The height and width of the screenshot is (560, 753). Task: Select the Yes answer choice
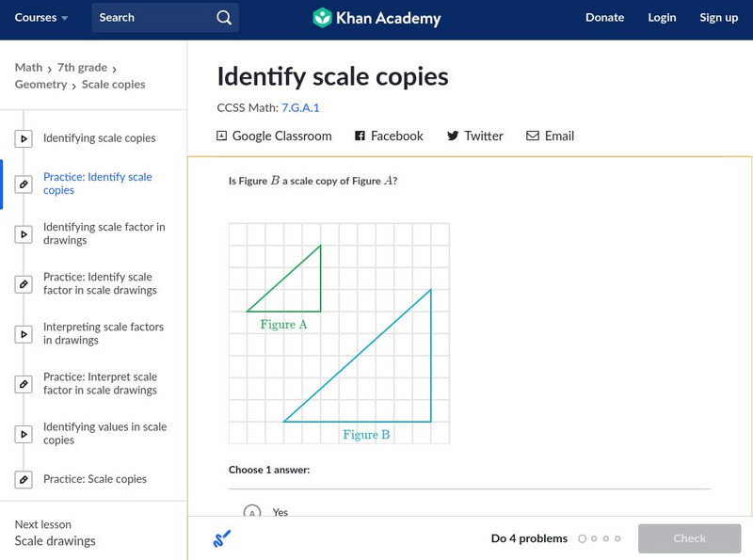[x=251, y=512]
